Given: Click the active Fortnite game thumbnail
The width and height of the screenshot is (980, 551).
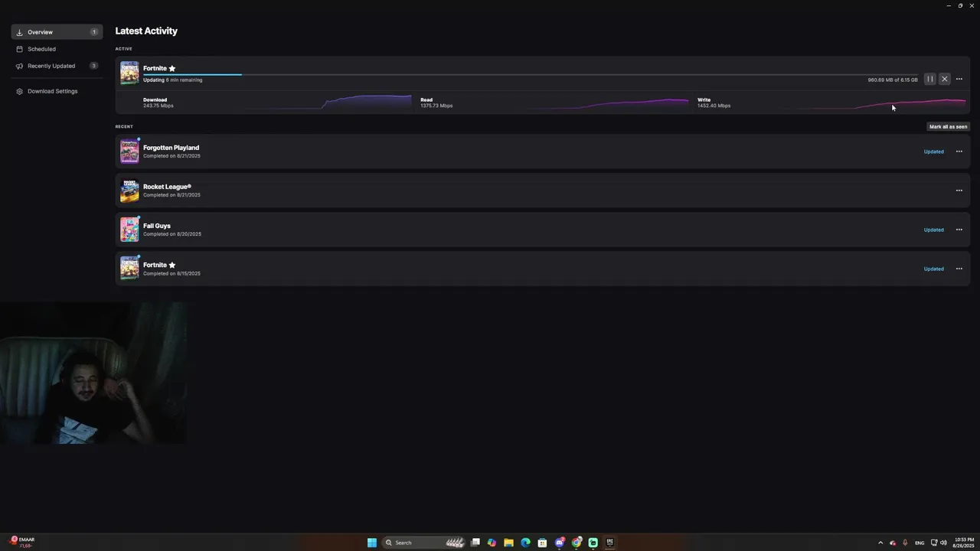Looking at the screenshot, I should click(129, 73).
